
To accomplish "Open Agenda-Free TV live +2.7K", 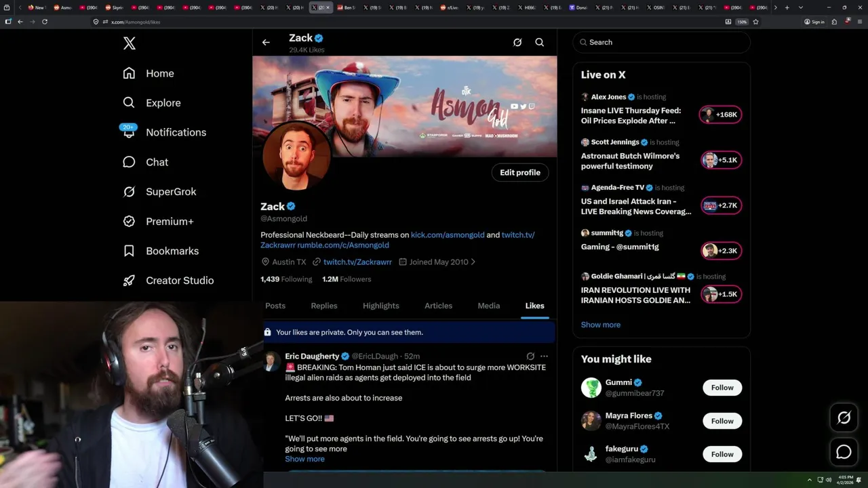I will tap(721, 205).
